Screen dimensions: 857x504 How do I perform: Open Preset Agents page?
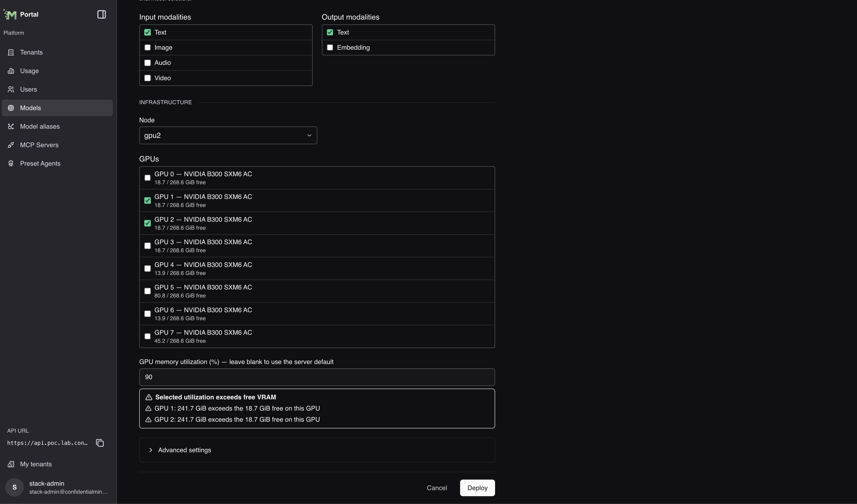point(57,163)
